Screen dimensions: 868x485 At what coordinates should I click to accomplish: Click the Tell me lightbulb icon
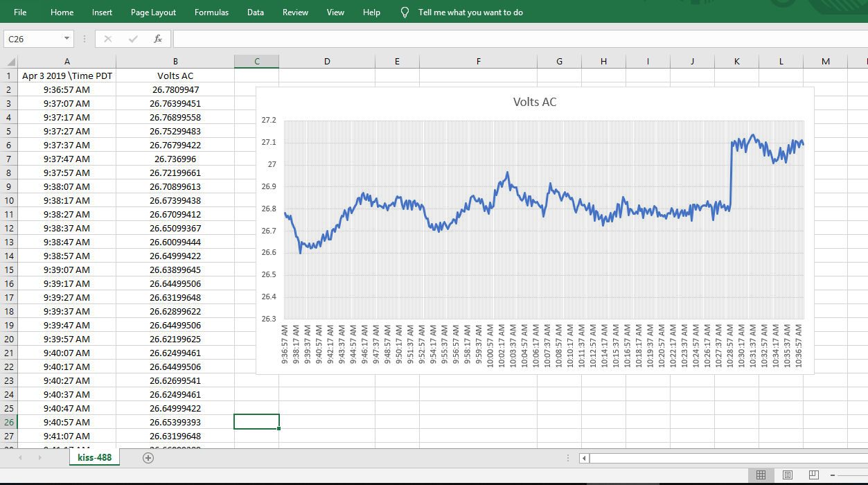point(405,12)
